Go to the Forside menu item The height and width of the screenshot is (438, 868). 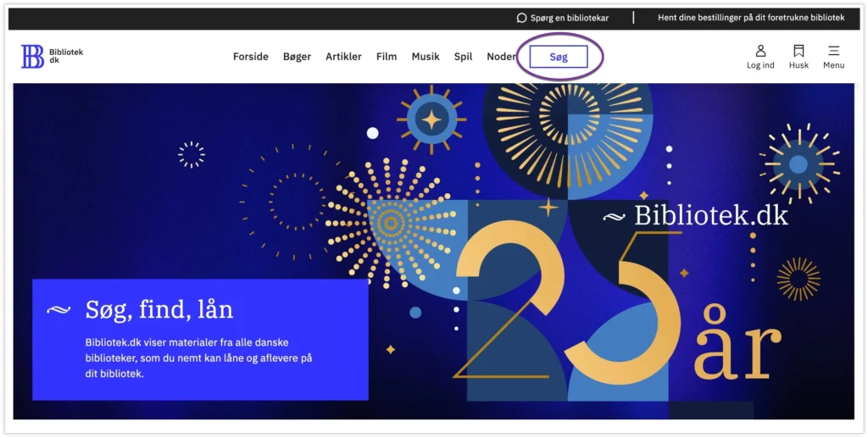coord(250,57)
